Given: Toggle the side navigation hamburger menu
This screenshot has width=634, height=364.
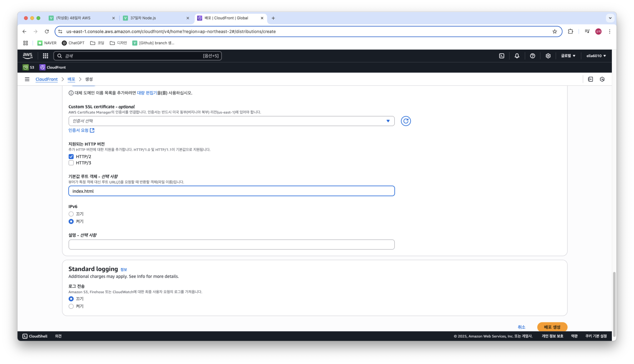Looking at the screenshot, I should tap(27, 79).
